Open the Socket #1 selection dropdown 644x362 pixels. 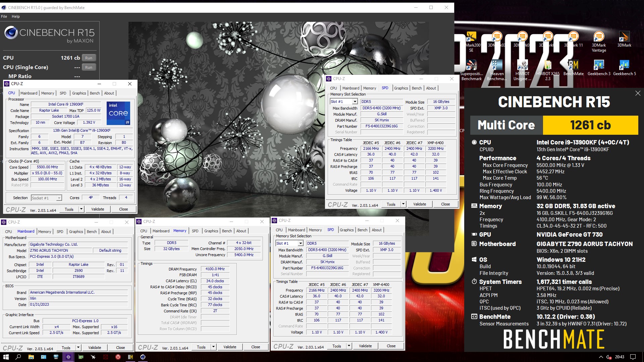pyautogui.click(x=46, y=198)
